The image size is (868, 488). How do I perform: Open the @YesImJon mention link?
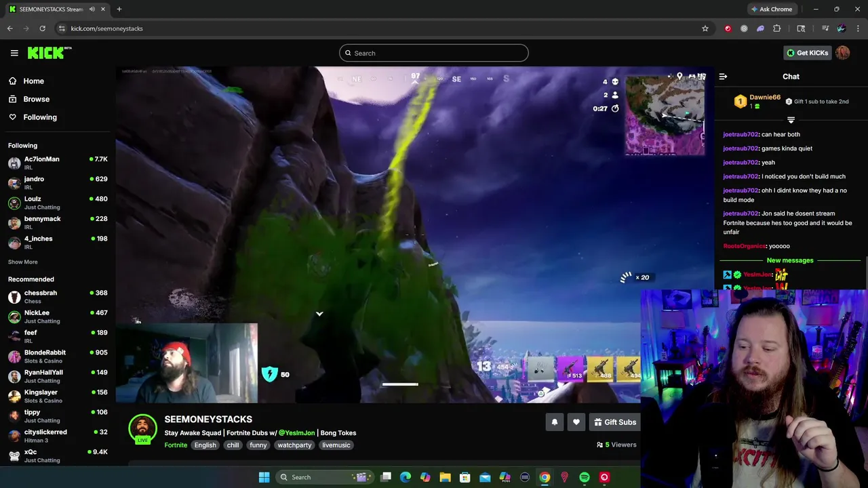[296, 433]
